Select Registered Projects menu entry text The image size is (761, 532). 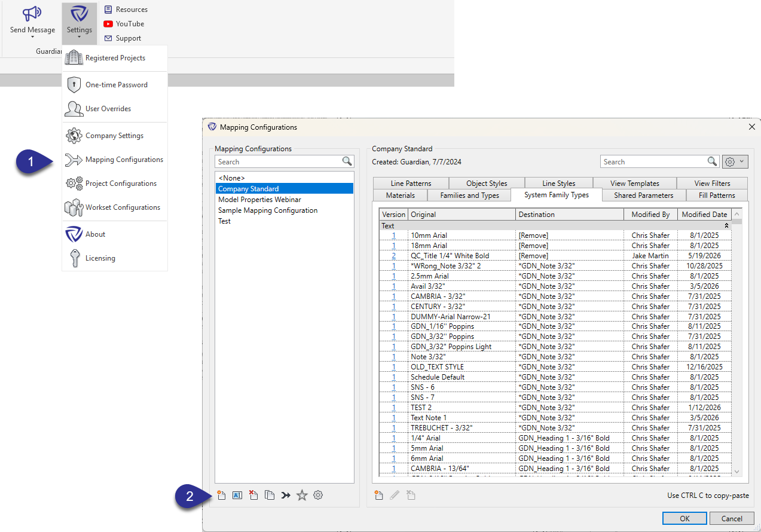point(115,58)
